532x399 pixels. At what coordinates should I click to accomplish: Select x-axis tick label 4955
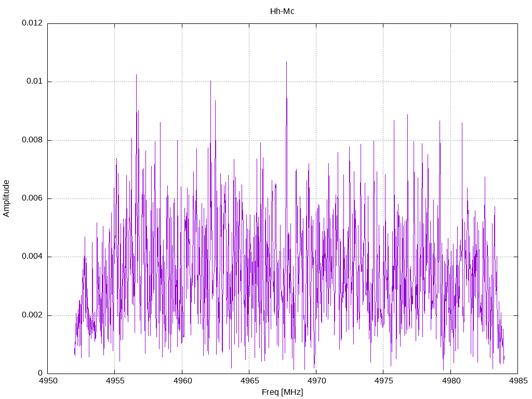click(x=115, y=381)
